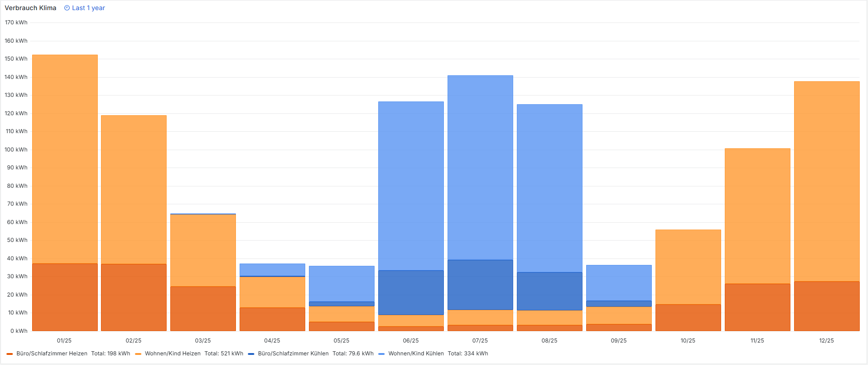The width and height of the screenshot is (868, 365).
Task: Toggle the Wohnen/Kind Kühlen series label
Action: click(x=416, y=354)
